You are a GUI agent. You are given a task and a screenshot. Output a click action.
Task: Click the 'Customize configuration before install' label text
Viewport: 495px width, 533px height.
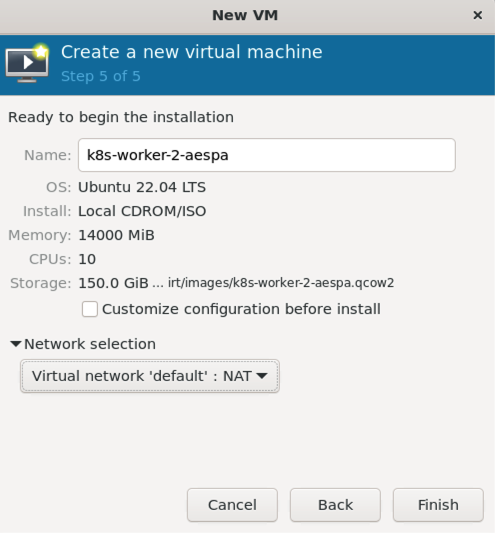pyautogui.click(x=241, y=309)
